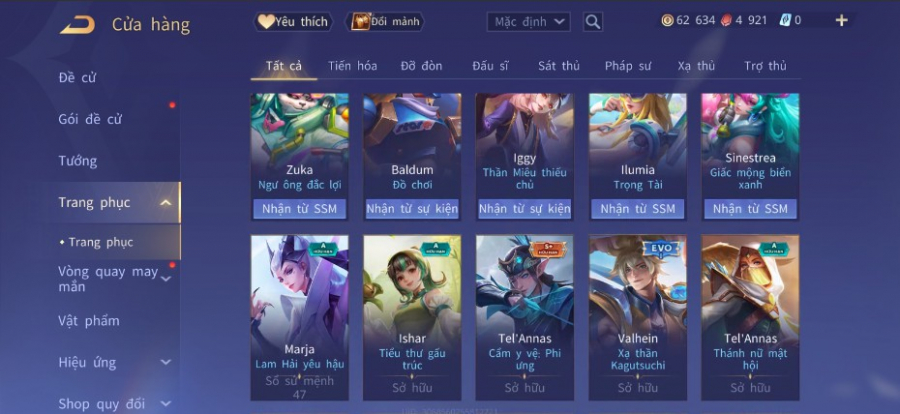Collapse the Trang phục sidebar section
Viewport: 900px width, 414px height.
tap(165, 203)
